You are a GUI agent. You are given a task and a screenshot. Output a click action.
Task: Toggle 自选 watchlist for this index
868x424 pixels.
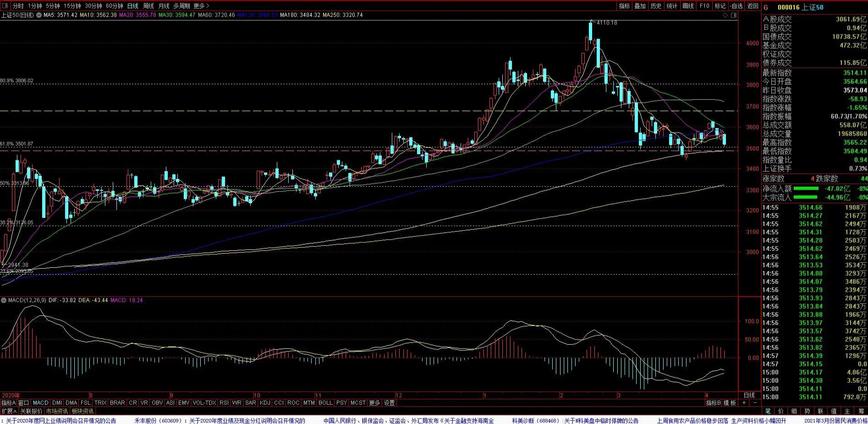click(736, 6)
